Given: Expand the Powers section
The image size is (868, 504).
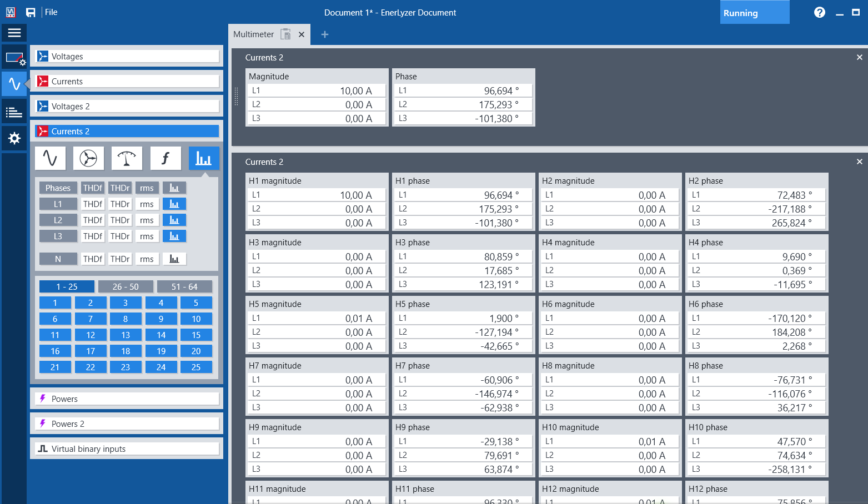Looking at the screenshot, I should pyautogui.click(x=127, y=399).
